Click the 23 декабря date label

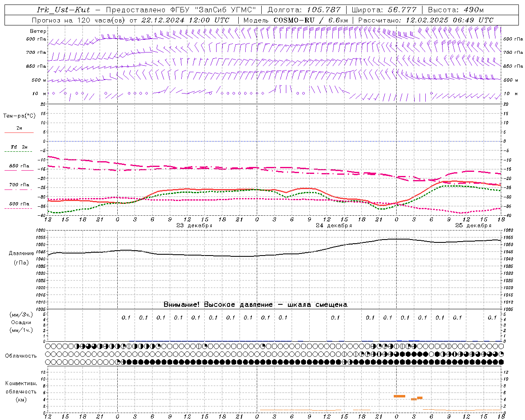pyautogui.click(x=194, y=226)
